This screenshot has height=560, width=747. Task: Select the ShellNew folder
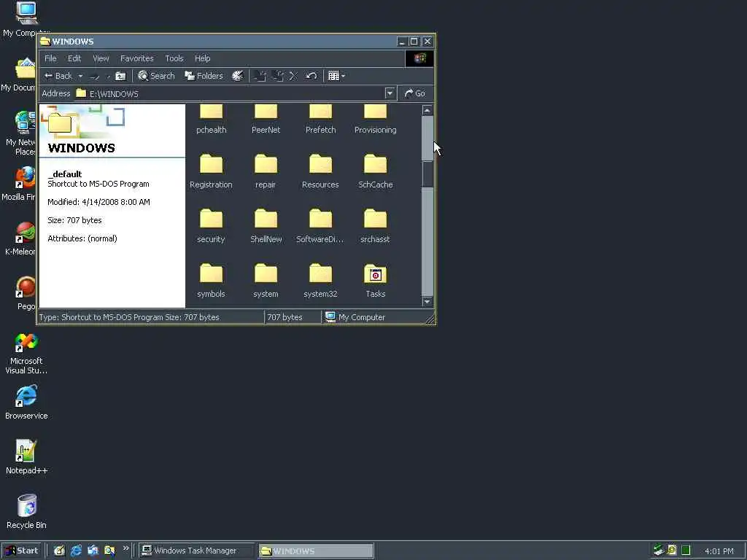point(266,226)
